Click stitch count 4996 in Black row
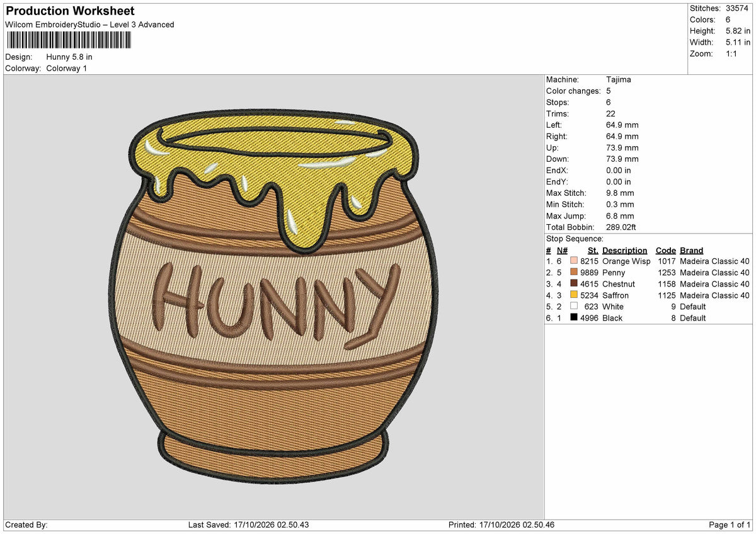This screenshot has height=534, width=756. [x=589, y=318]
